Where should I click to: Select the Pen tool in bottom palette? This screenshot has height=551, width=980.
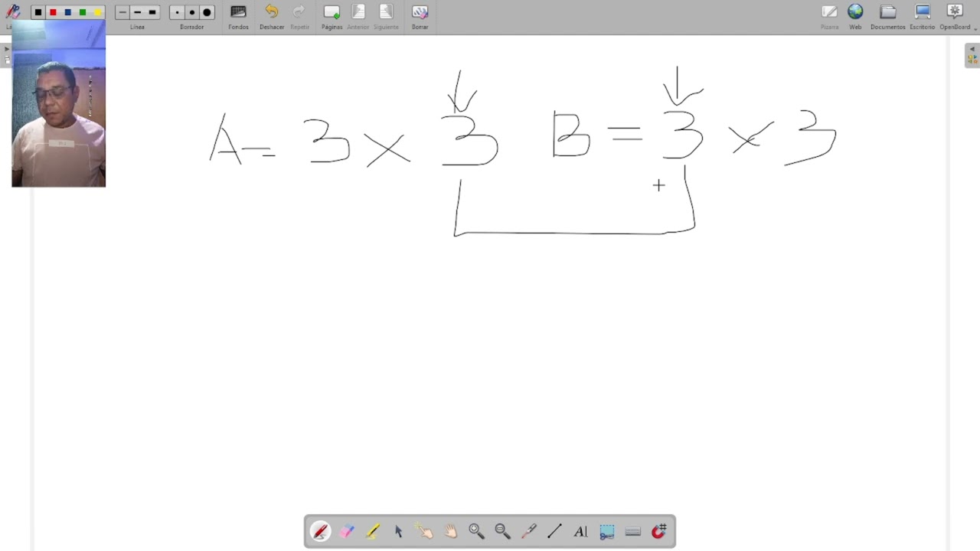[x=321, y=531]
